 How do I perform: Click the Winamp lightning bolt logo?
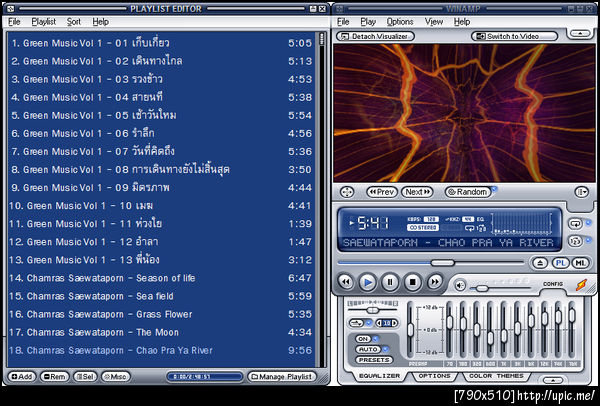(x=581, y=285)
